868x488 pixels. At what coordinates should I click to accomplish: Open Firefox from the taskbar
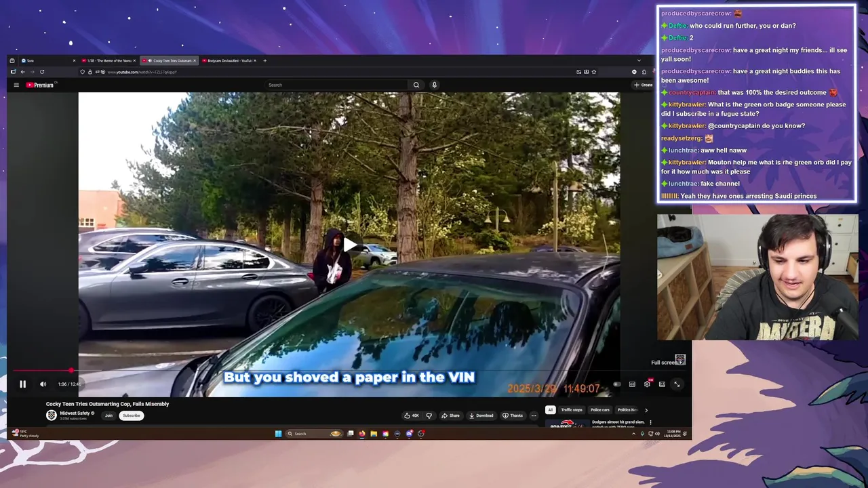362,434
